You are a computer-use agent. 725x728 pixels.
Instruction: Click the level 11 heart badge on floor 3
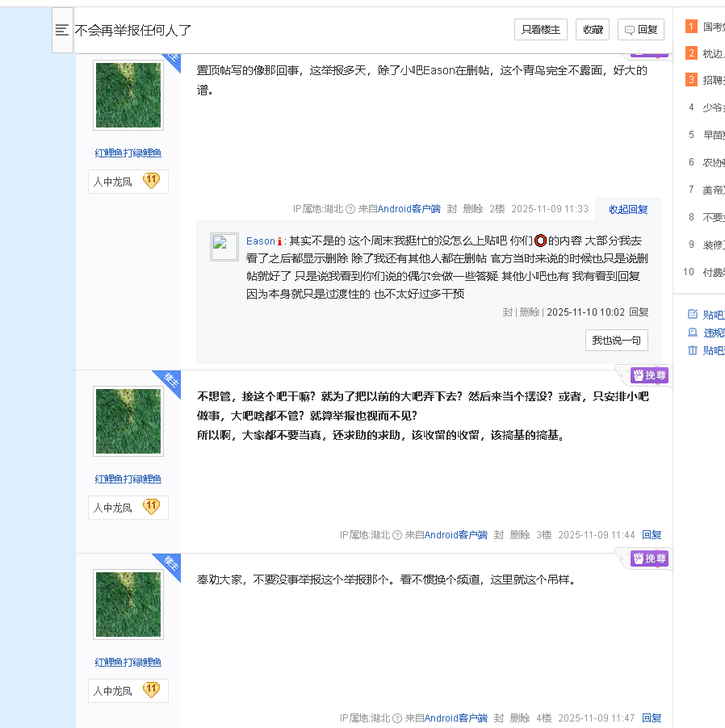151,507
